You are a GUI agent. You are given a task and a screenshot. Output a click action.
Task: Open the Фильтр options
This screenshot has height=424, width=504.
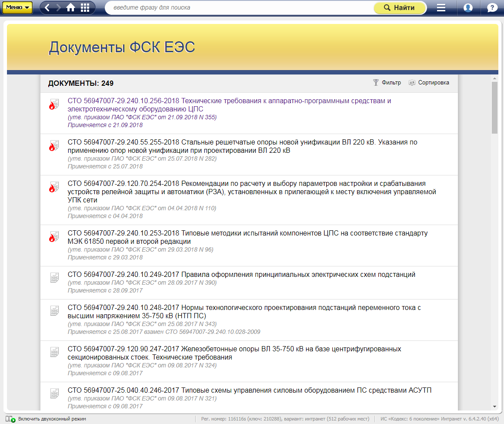point(387,83)
